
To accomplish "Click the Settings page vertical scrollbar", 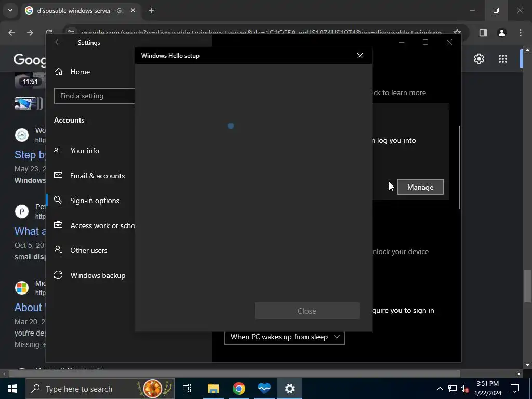I will click(x=460, y=168).
